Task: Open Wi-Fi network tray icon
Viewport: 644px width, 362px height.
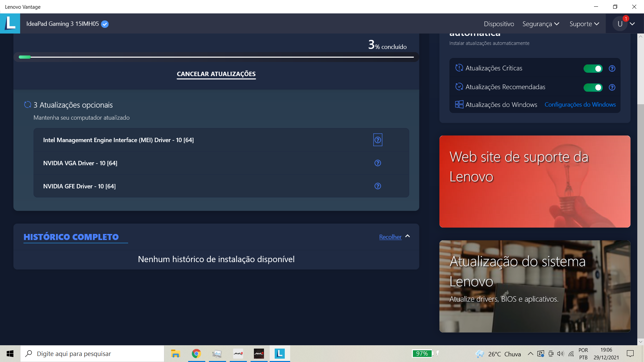Action: coord(571,354)
